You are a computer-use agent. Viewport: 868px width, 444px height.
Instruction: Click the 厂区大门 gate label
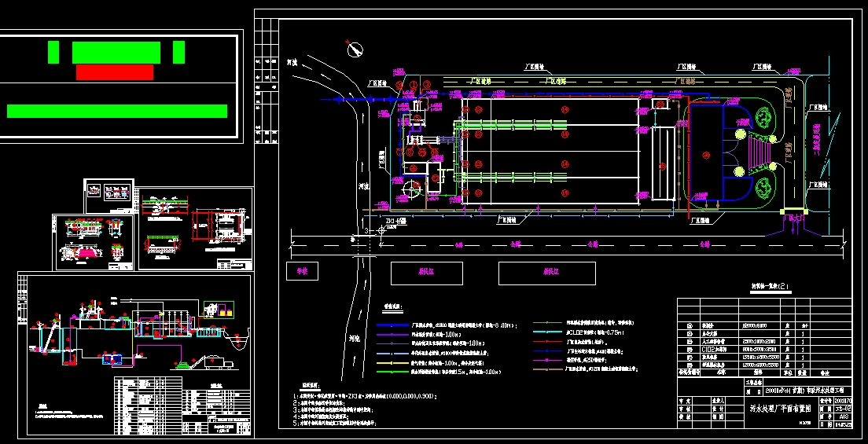click(x=794, y=218)
